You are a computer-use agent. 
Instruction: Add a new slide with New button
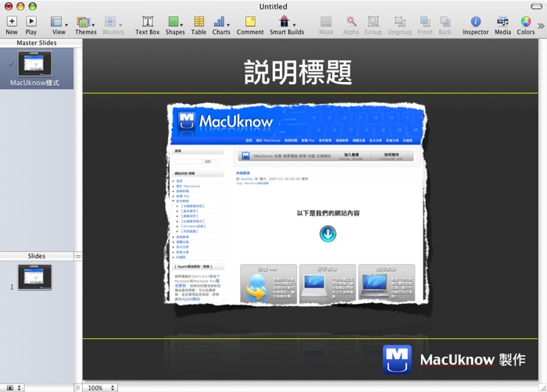(12, 26)
